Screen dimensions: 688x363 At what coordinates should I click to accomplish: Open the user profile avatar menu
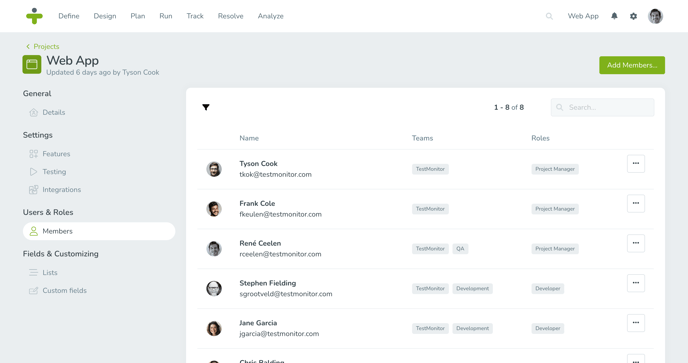click(656, 16)
